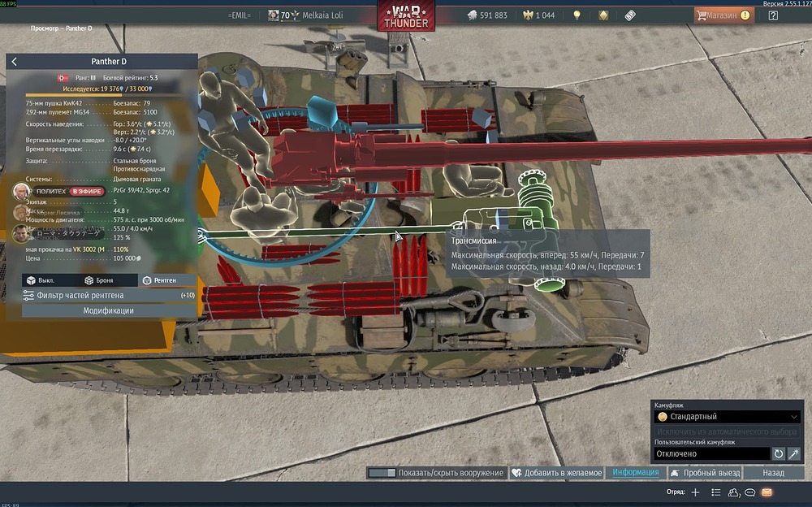The width and height of the screenshot is (812, 507).
Task: Open the mail envelope icon
Action: tap(767, 492)
